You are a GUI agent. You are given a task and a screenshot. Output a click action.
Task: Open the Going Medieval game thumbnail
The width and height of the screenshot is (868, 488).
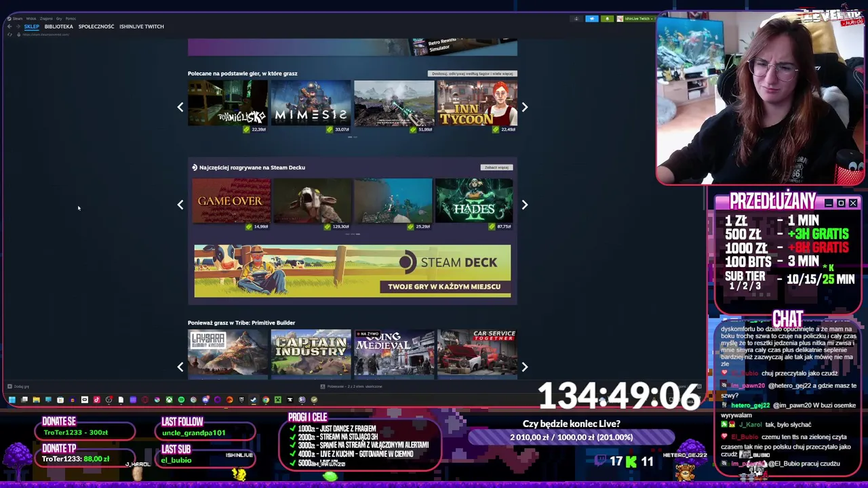(x=394, y=352)
